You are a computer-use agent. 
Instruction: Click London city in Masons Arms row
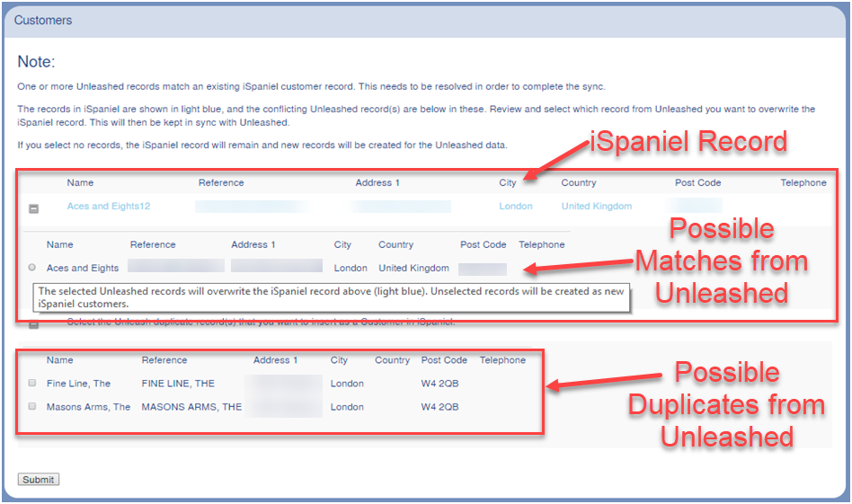tap(347, 407)
